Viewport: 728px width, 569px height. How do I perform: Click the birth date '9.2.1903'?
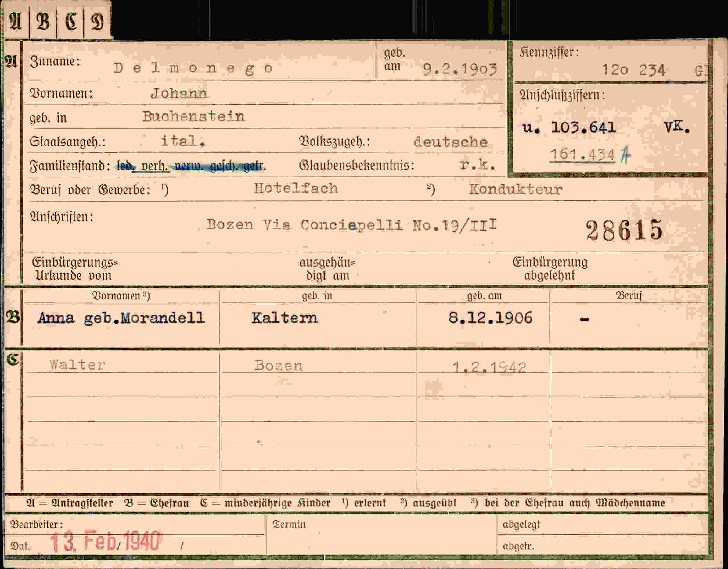460,69
